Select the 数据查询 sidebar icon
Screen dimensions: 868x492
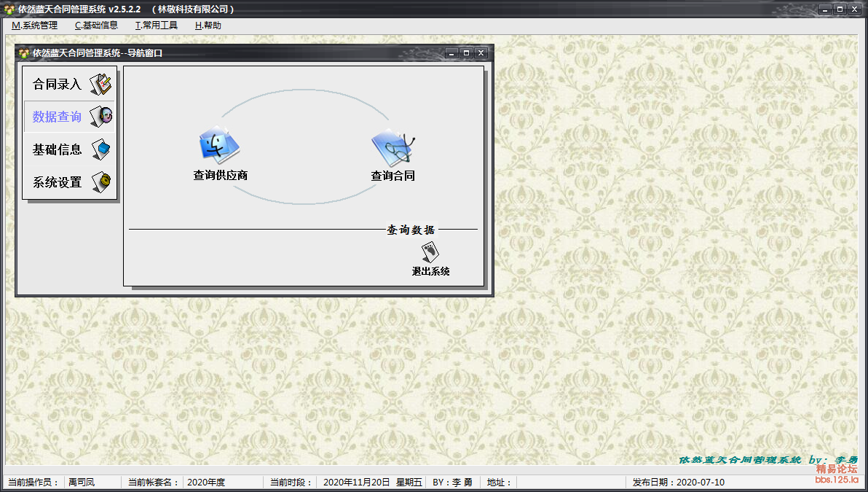pos(100,117)
